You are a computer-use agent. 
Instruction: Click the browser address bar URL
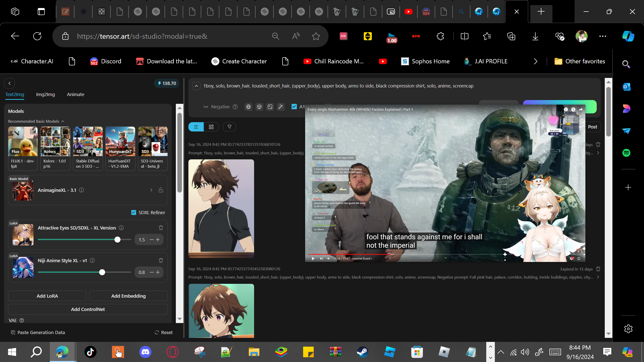[142, 36]
